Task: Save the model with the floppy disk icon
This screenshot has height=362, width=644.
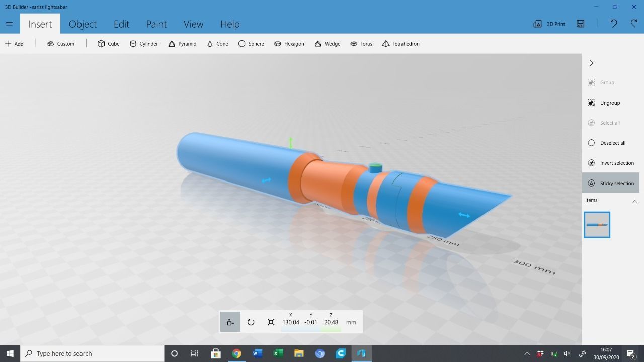Action: [x=580, y=24]
